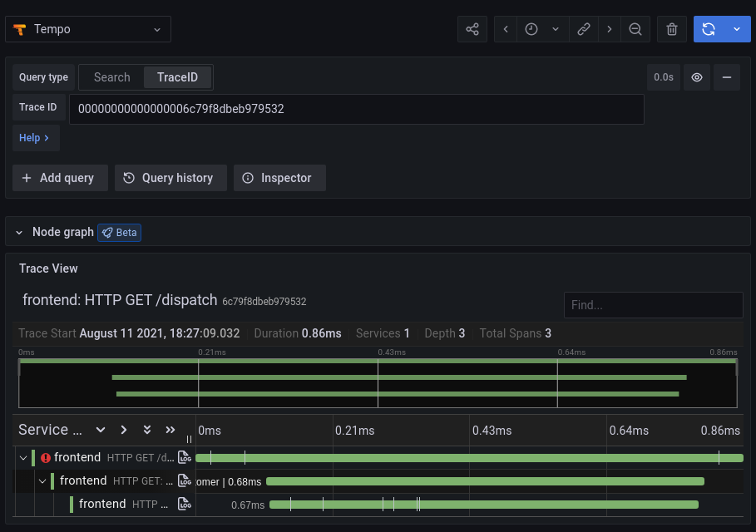This screenshot has width=756, height=532.
Task: Copy the panel link icon
Action: 583,28
